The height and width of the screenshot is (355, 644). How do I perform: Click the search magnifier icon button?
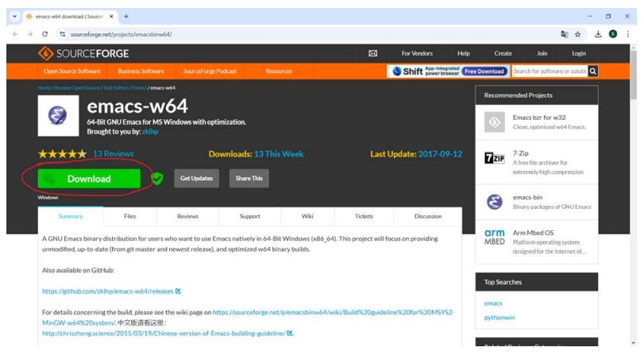[592, 71]
